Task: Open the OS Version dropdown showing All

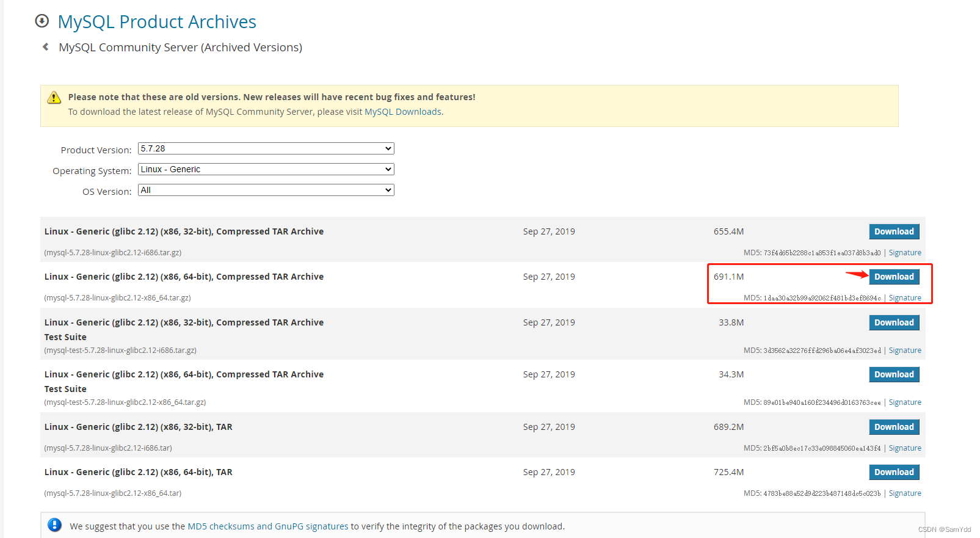Action: [x=266, y=190]
